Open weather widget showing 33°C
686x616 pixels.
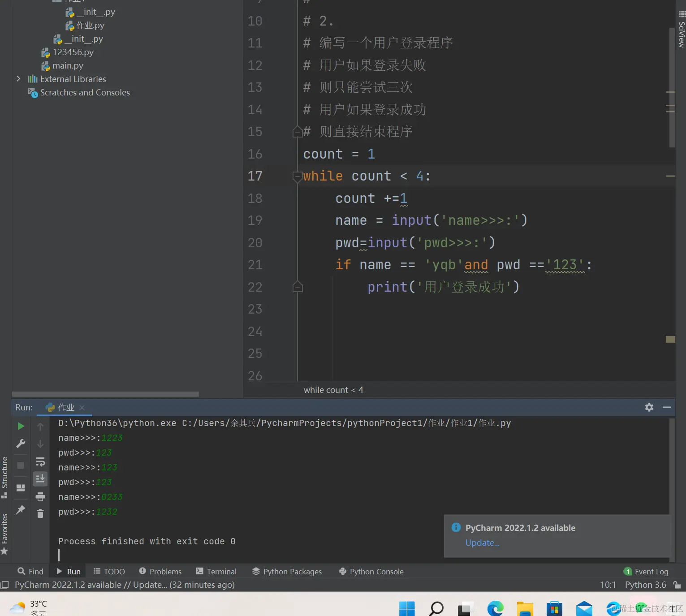click(28, 607)
